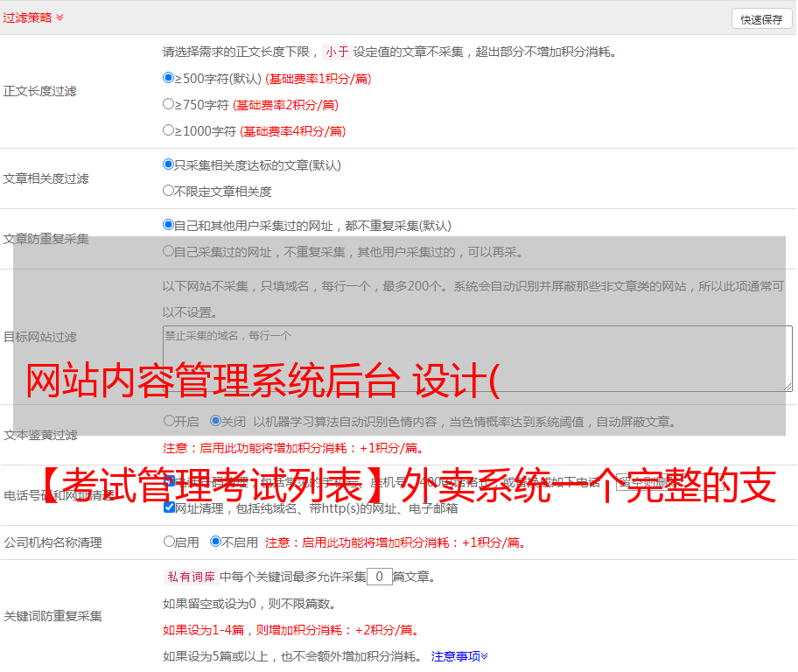
Task: Click the 目标网站过滤 row label
Action: (39, 337)
